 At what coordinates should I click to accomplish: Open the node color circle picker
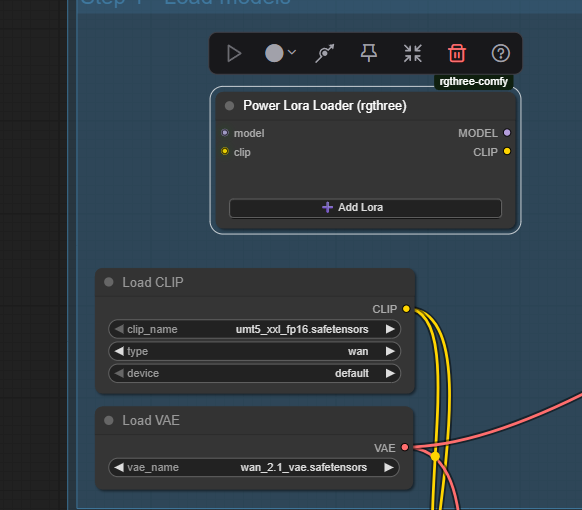(x=274, y=53)
